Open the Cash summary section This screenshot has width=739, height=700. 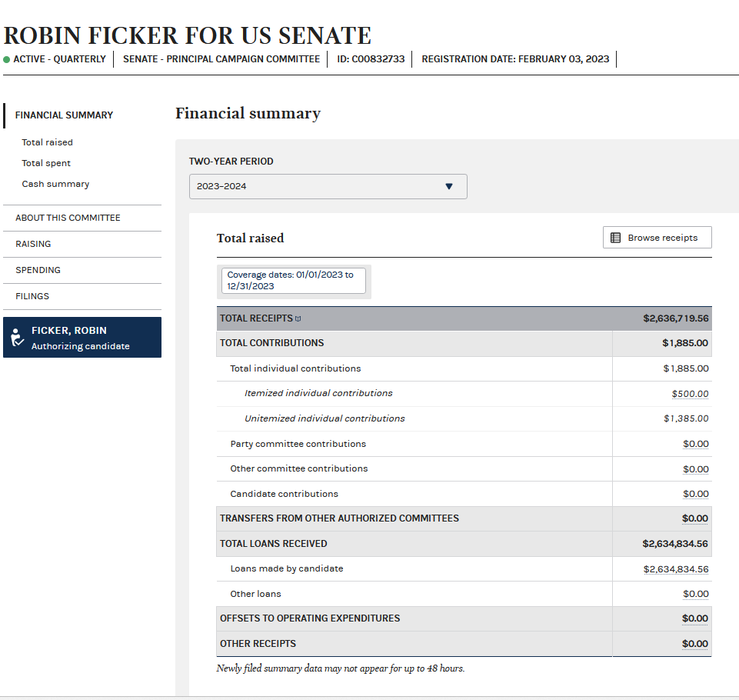tap(57, 183)
